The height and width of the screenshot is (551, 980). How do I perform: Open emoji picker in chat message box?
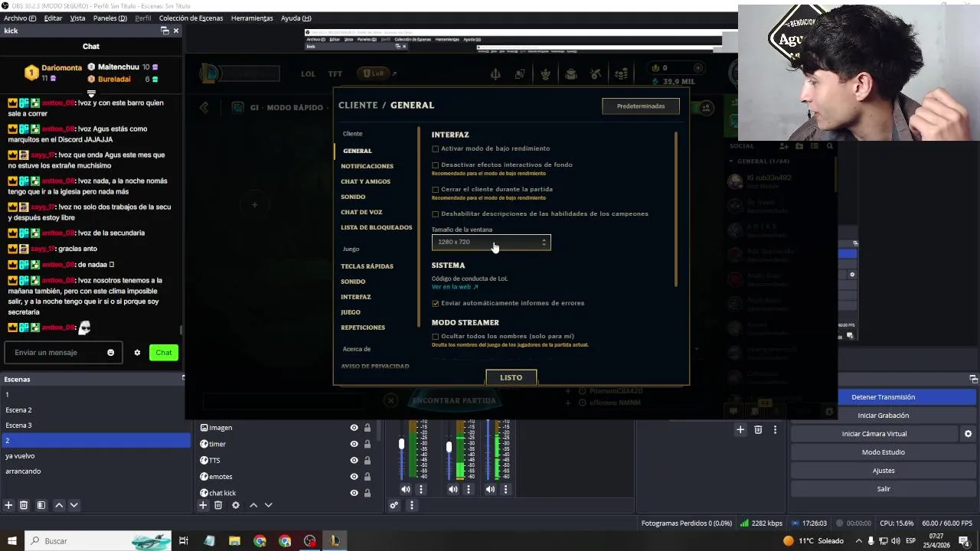(x=110, y=353)
